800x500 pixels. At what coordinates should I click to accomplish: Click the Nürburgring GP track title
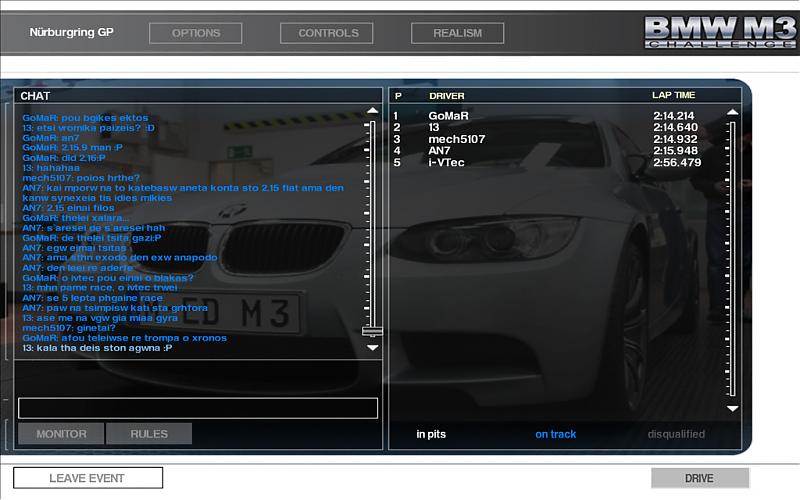click(x=71, y=32)
